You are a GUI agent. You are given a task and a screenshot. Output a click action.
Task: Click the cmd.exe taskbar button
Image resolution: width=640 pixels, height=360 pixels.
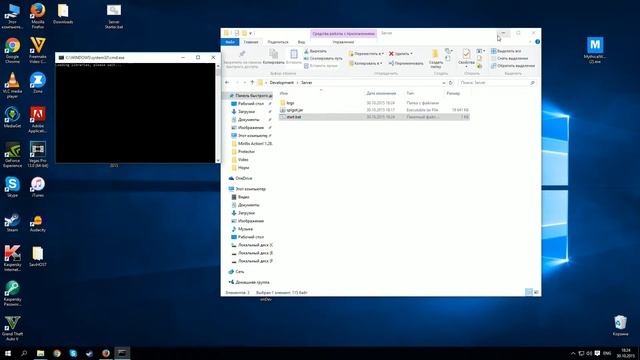pos(122,353)
